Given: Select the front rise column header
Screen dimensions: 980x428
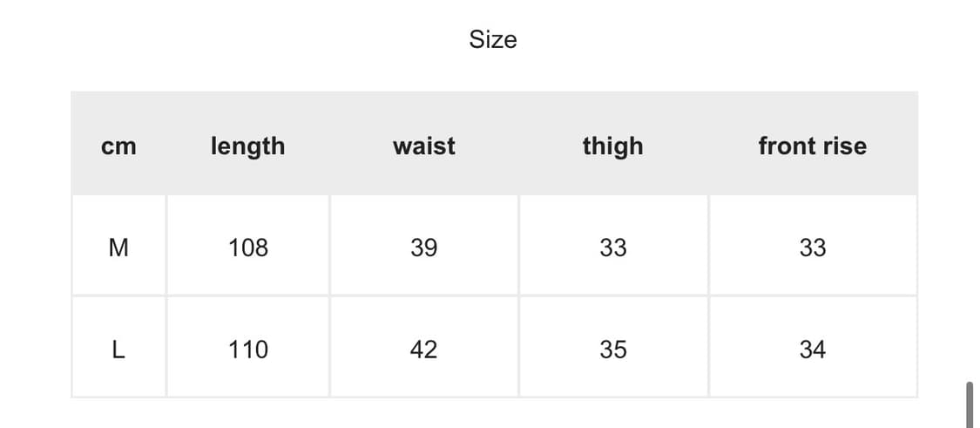Looking at the screenshot, I should 812,146.
